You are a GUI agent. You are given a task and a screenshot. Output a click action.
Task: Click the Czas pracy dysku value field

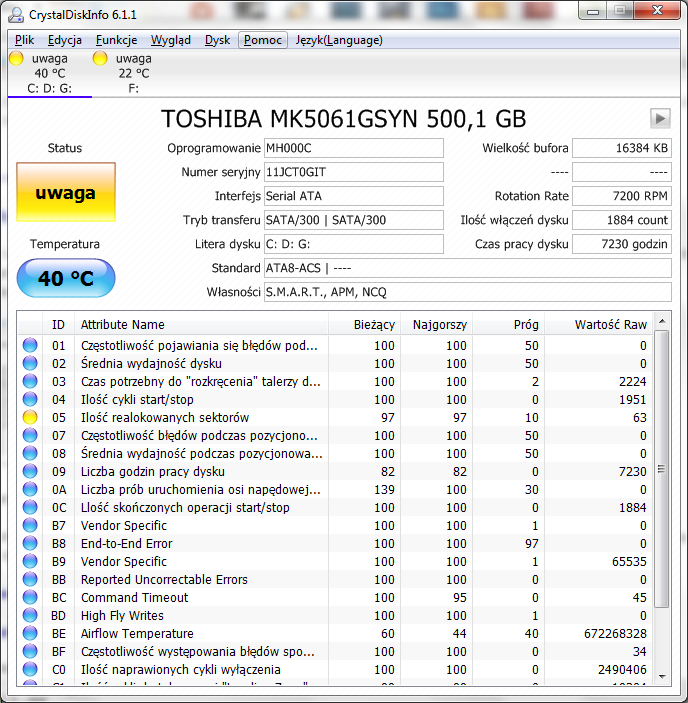(622, 244)
